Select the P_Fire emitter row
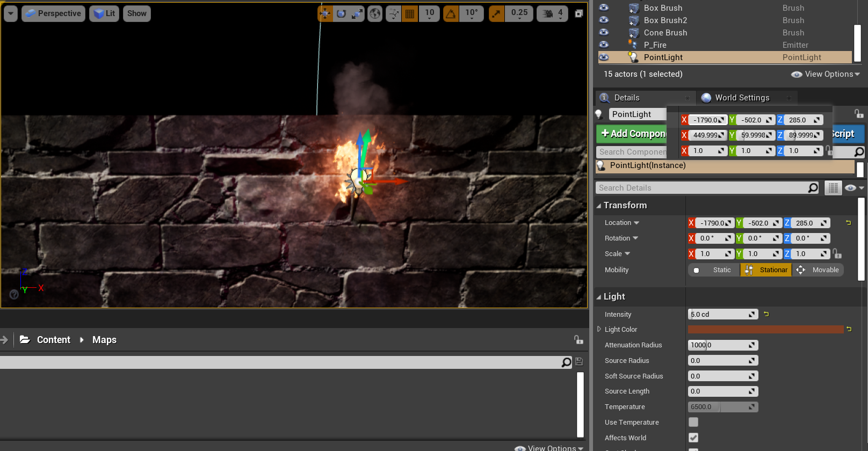 725,45
